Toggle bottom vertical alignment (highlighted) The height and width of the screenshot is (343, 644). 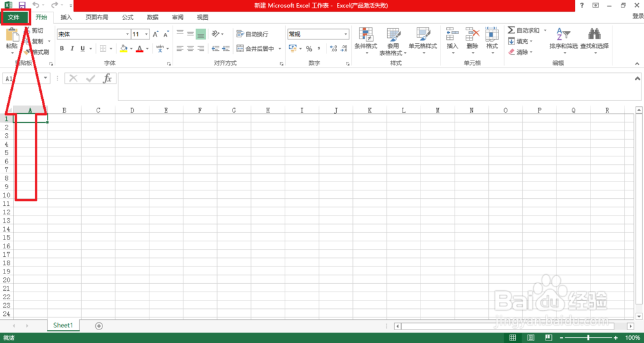pos(200,34)
